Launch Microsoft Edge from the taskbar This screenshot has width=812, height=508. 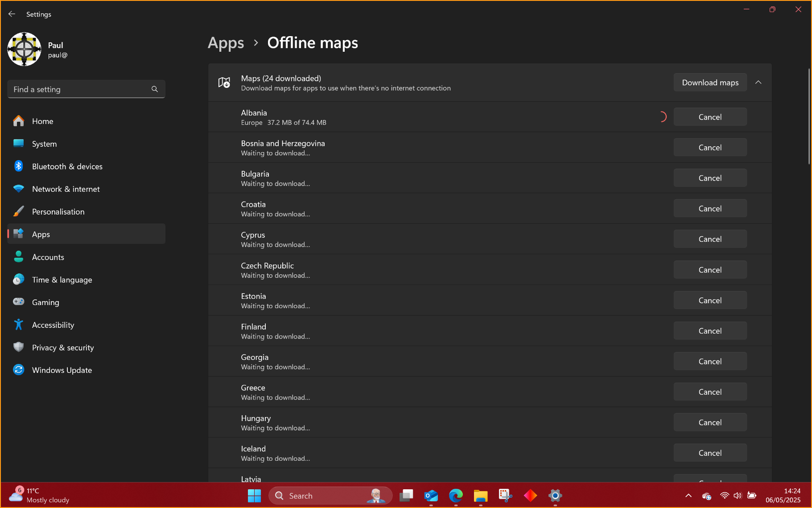tap(455, 496)
